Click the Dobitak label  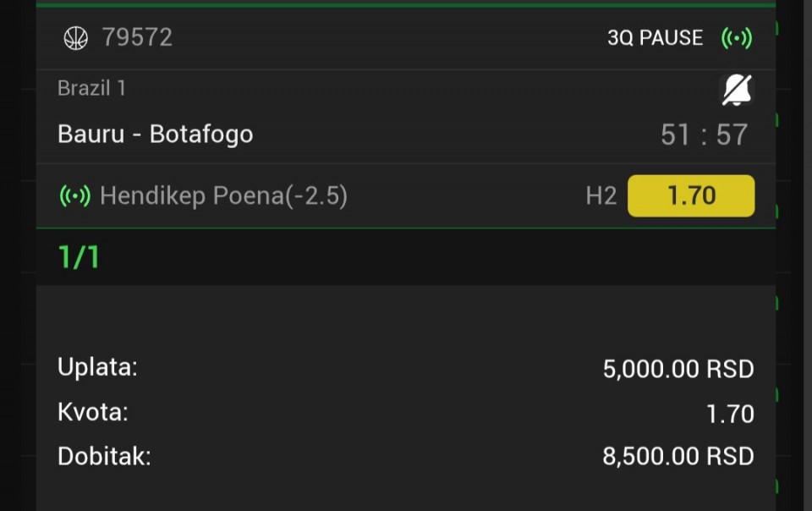[104, 457]
